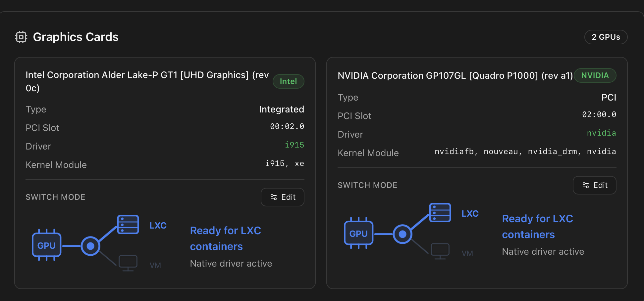Select LXC label in Intel card diagram
The width and height of the screenshot is (644, 301).
coord(158,226)
